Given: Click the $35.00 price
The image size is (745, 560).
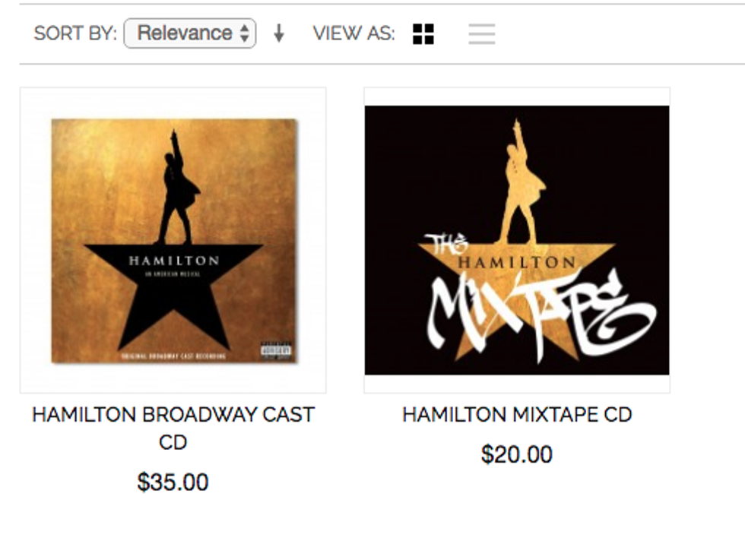Looking at the screenshot, I should (x=173, y=482).
